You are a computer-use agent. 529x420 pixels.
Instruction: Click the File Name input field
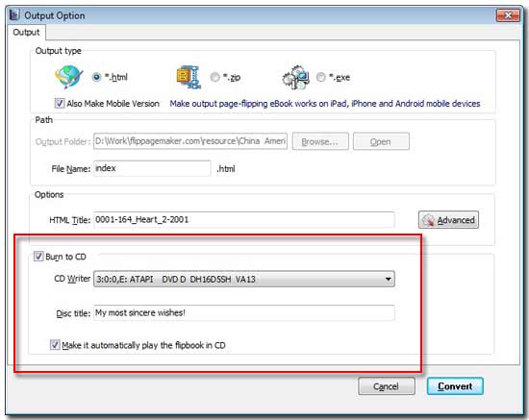[152, 168]
